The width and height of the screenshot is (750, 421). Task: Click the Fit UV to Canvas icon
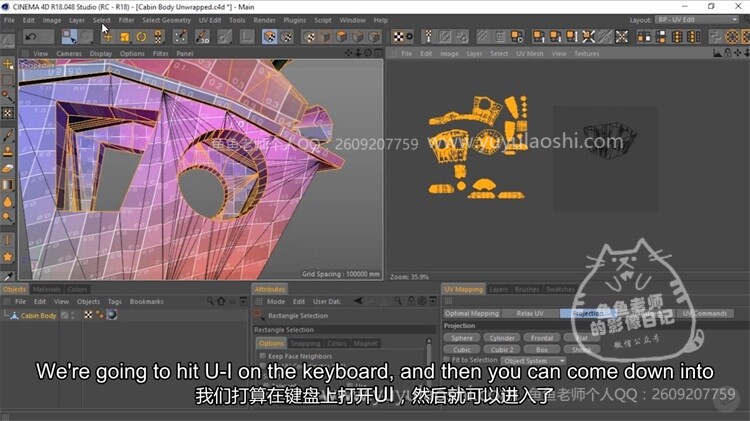pyautogui.click(x=588, y=37)
